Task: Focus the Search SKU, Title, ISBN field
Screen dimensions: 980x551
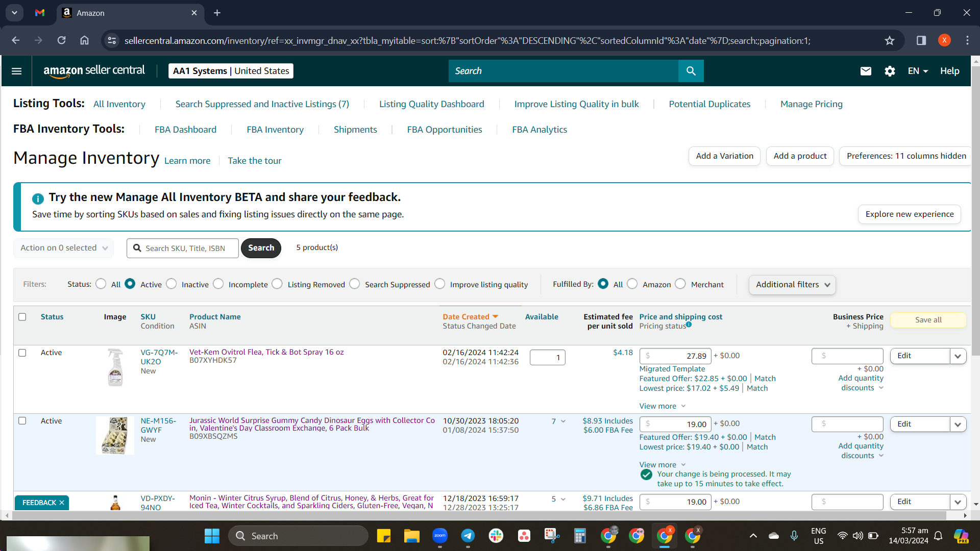Action: point(183,248)
